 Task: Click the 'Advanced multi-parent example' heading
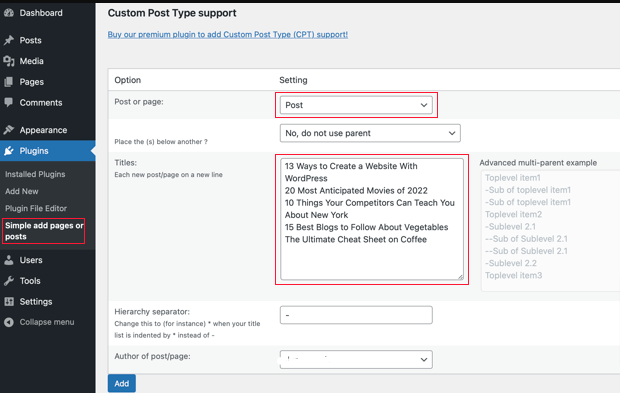538,163
